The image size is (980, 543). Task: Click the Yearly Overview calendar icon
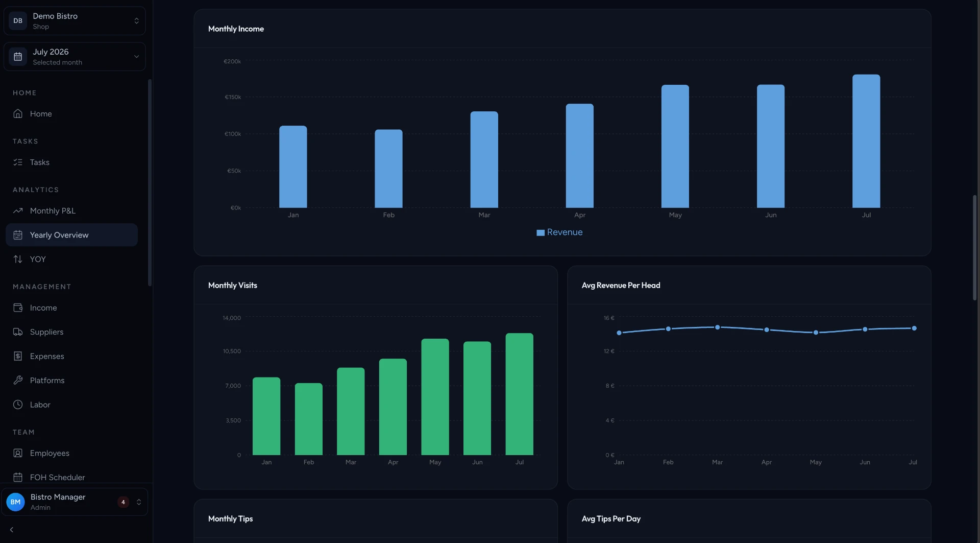click(x=18, y=235)
